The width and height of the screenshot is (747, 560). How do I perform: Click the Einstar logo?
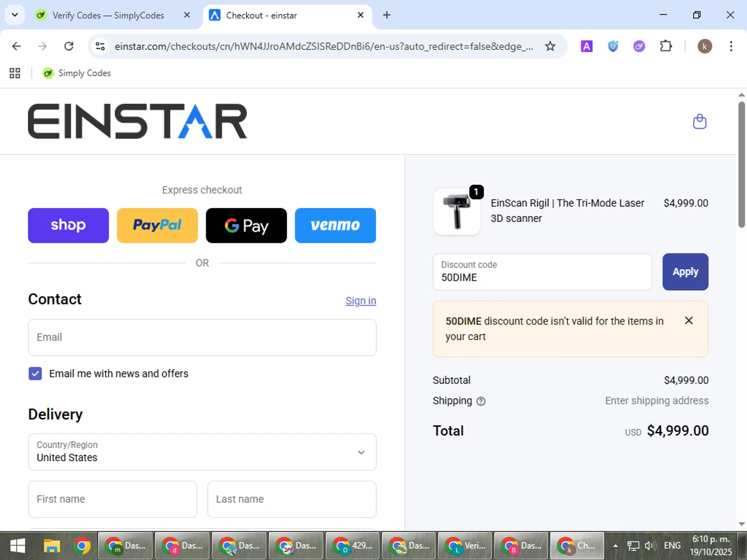[137, 121]
